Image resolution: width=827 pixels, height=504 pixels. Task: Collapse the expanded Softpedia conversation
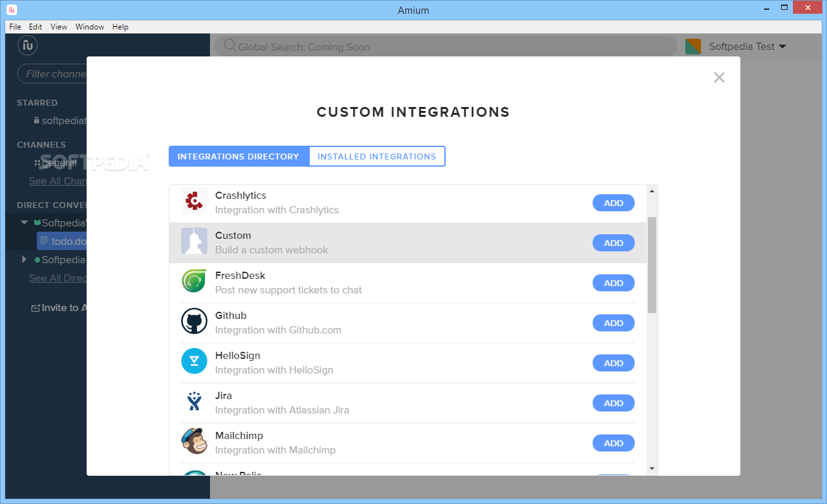[25, 223]
